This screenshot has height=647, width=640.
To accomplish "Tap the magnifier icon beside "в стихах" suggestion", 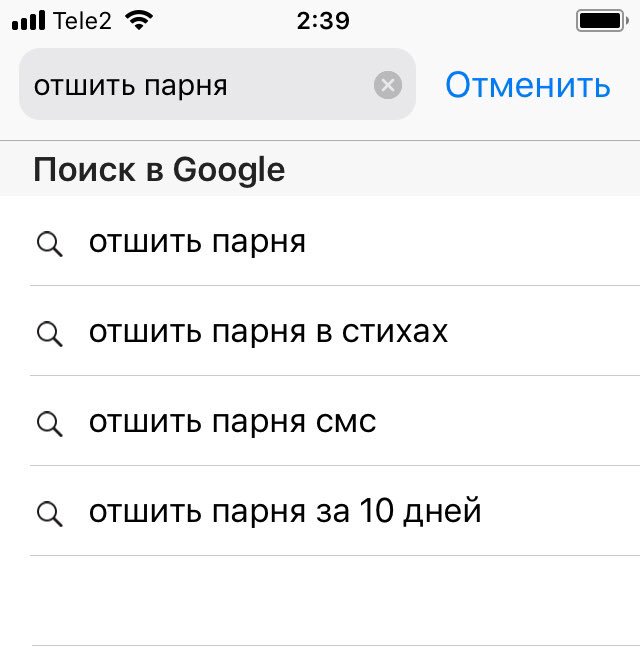I will (x=50, y=334).
